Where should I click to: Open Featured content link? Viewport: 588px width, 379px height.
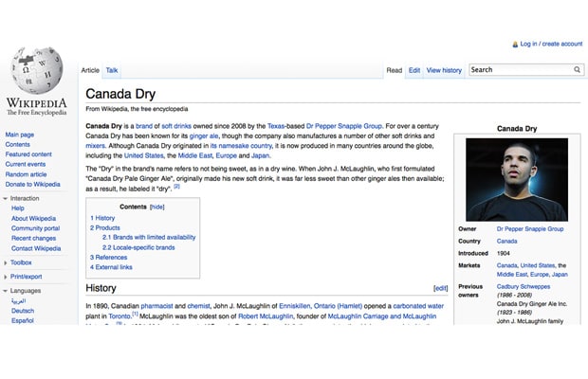[28, 154]
